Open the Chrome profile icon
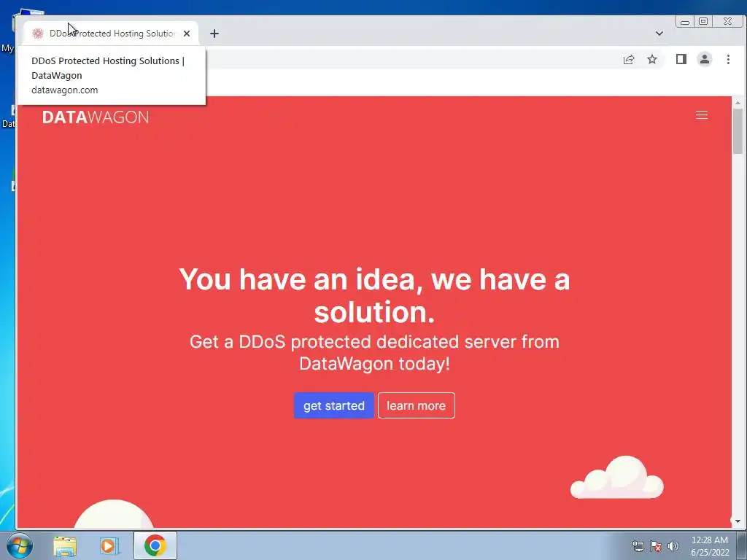 (x=705, y=59)
